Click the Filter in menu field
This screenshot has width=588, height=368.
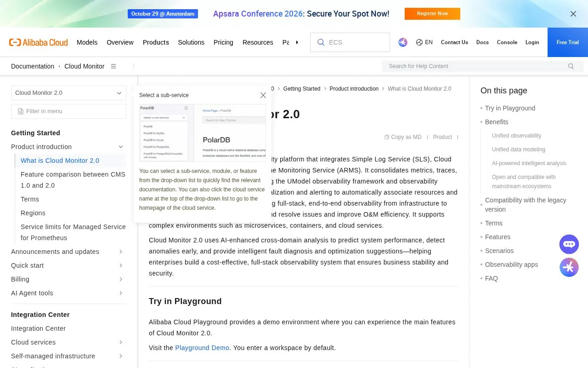point(68,111)
